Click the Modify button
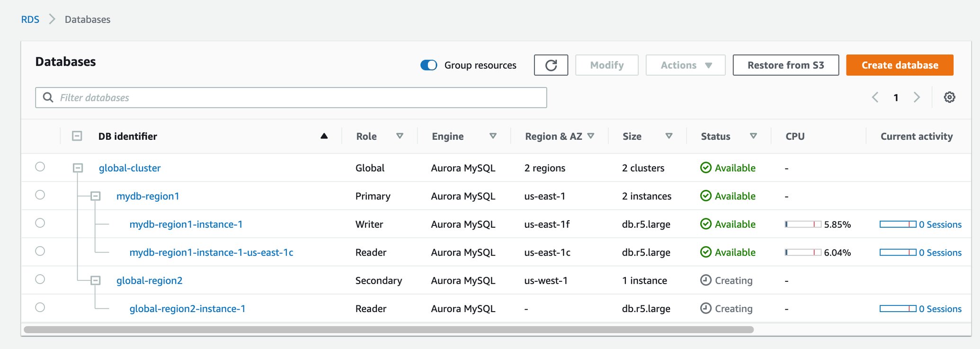The image size is (980, 349). click(607, 65)
